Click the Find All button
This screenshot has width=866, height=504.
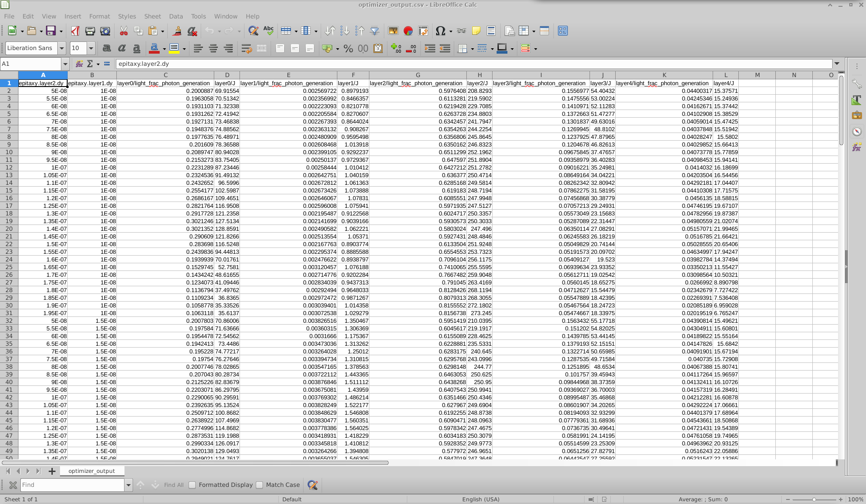pos(174,485)
